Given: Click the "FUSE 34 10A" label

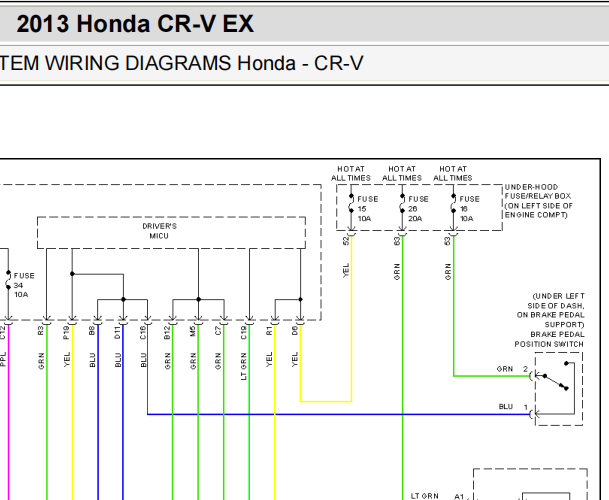Looking at the screenshot, I should [x=24, y=285].
